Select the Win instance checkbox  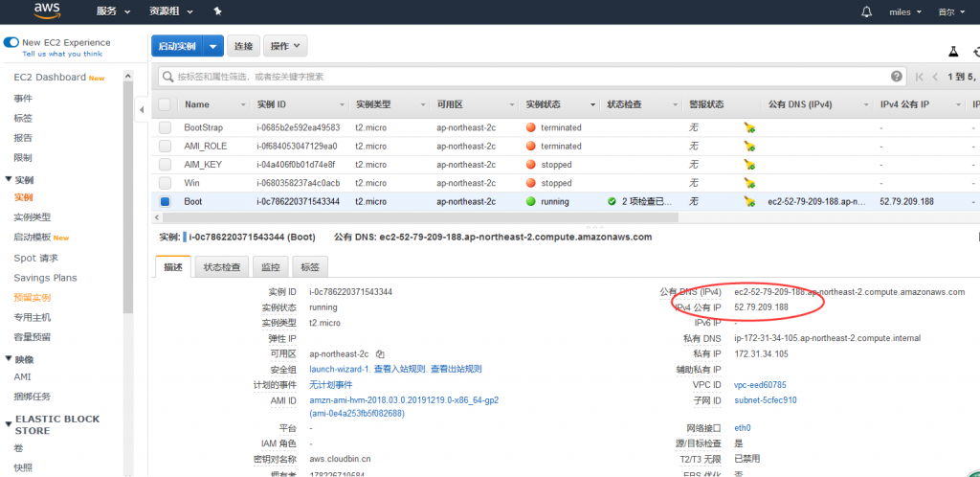pyautogui.click(x=165, y=183)
